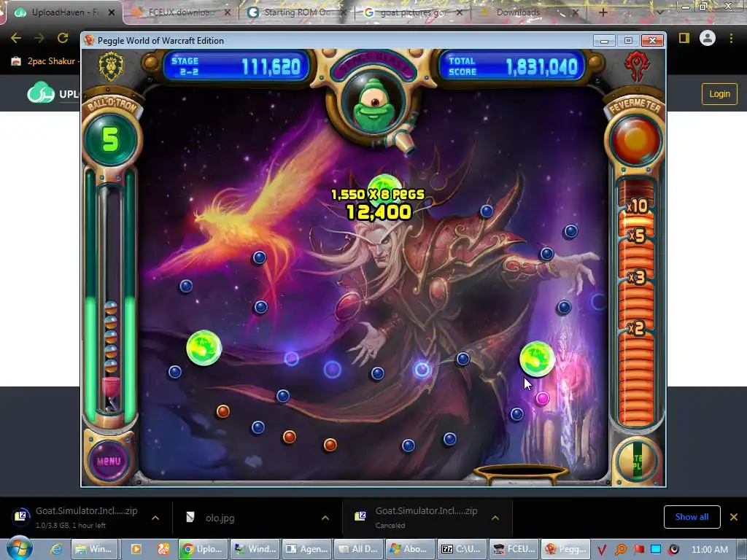Switch to the Agen... taskbar button
Viewport: 747px width, 560px height.
(x=306, y=549)
